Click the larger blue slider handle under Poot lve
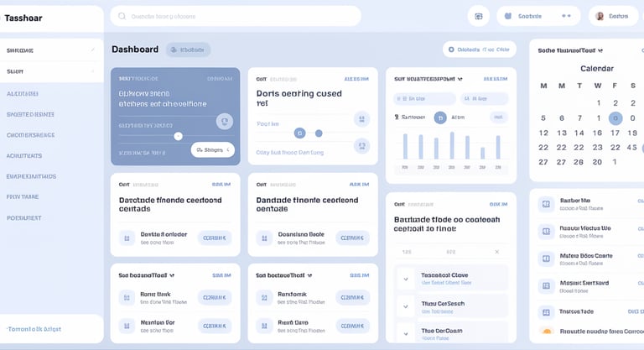The image size is (644, 350). (300, 133)
